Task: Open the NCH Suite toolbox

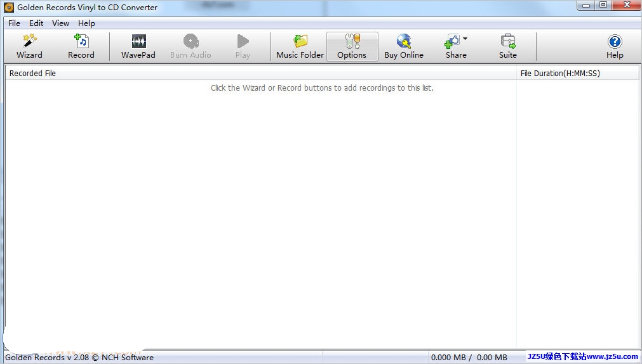Action: pyautogui.click(x=508, y=47)
